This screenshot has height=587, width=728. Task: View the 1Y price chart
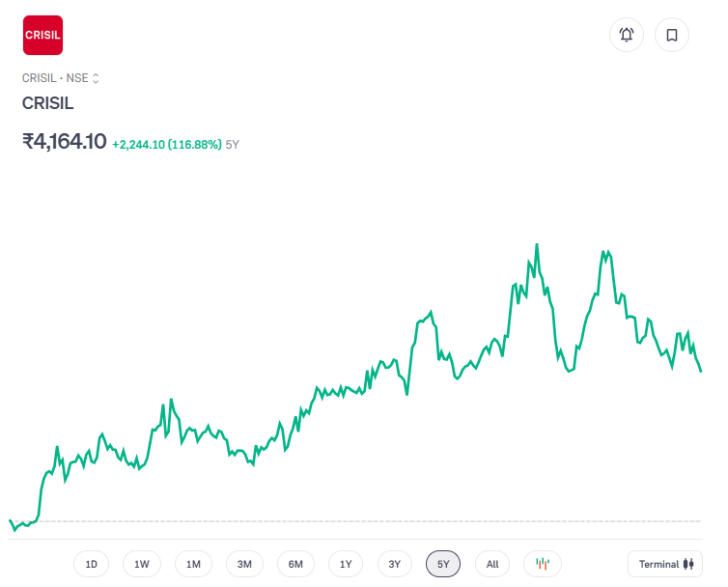[346, 564]
